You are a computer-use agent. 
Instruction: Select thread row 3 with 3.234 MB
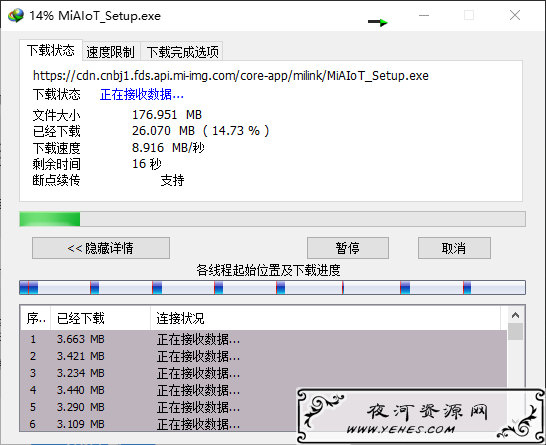click(263, 373)
